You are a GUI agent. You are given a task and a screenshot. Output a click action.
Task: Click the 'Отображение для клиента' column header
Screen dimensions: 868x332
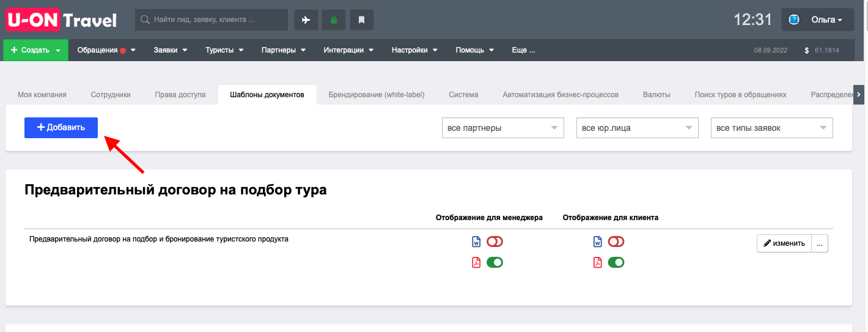point(611,218)
